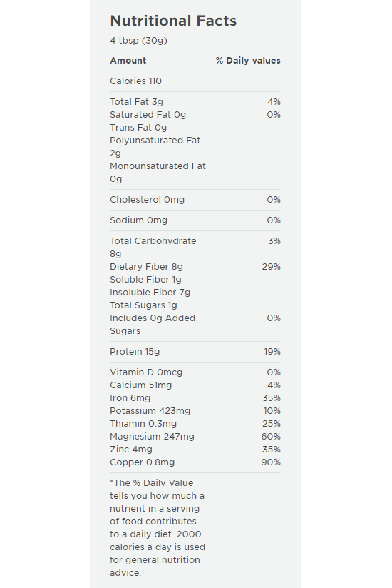This screenshot has height=588, width=392.
Task: Click Sodium 0mg entry
Action: click(195, 220)
